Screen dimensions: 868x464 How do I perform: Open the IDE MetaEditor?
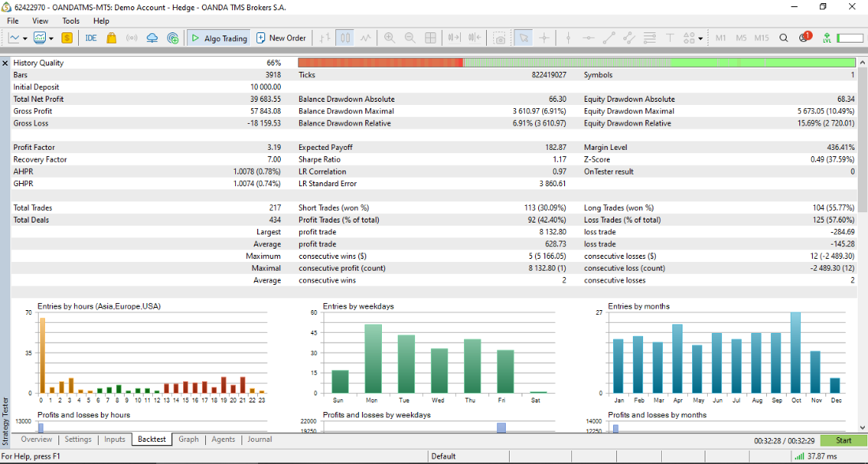pos(91,38)
